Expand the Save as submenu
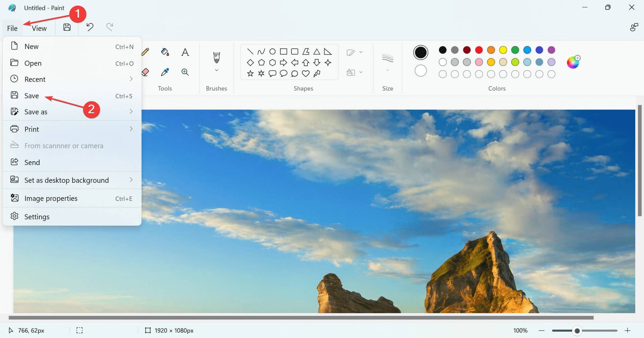This screenshot has height=338, width=644. coord(131,111)
